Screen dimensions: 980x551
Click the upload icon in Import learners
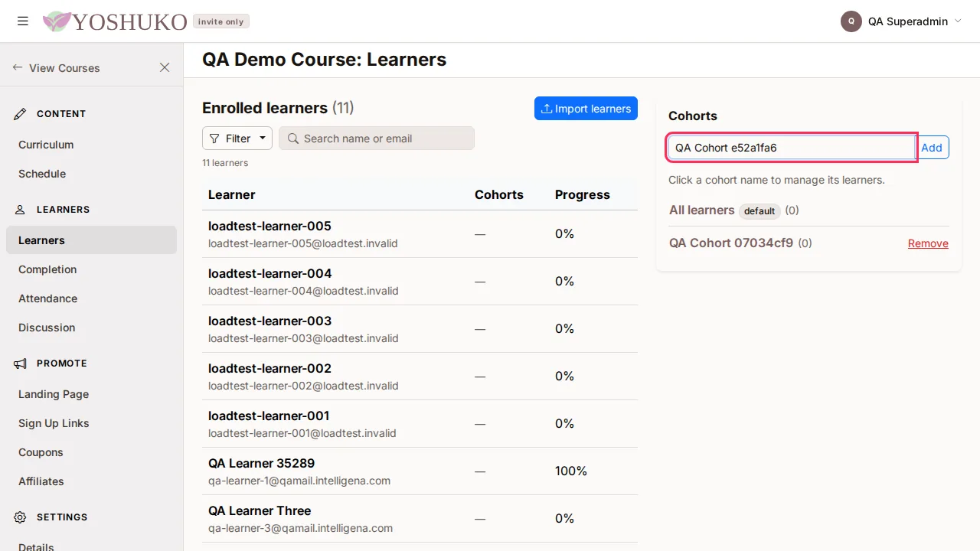(547, 109)
